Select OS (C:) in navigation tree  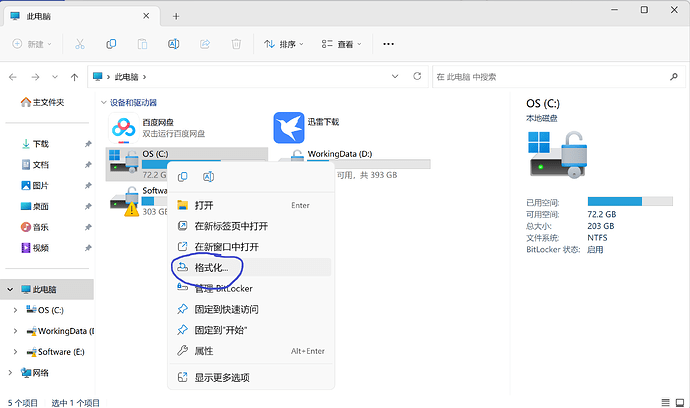pyautogui.click(x=45, y=310)
